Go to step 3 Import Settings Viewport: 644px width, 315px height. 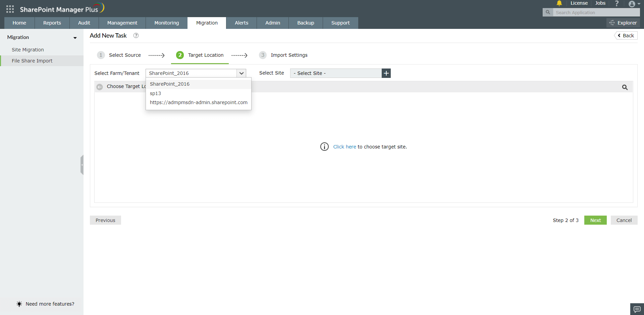pyautogui.click(x=283, y=55)
